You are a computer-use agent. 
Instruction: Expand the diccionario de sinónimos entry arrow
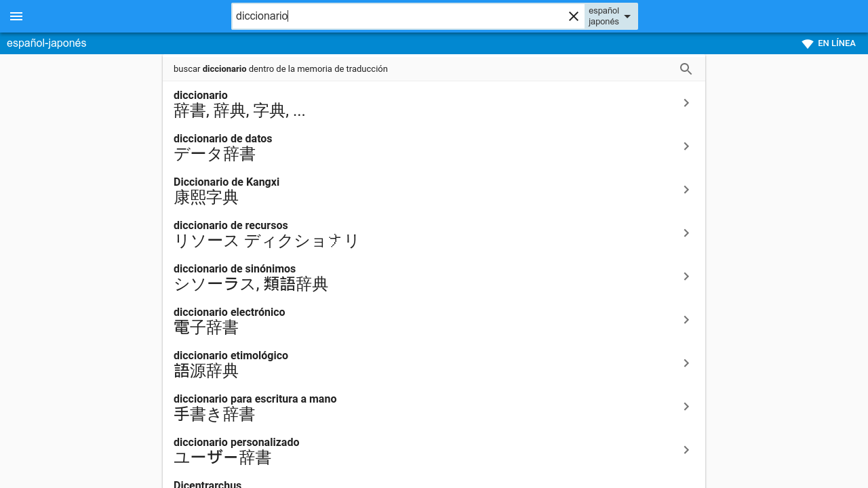point(686,277)
